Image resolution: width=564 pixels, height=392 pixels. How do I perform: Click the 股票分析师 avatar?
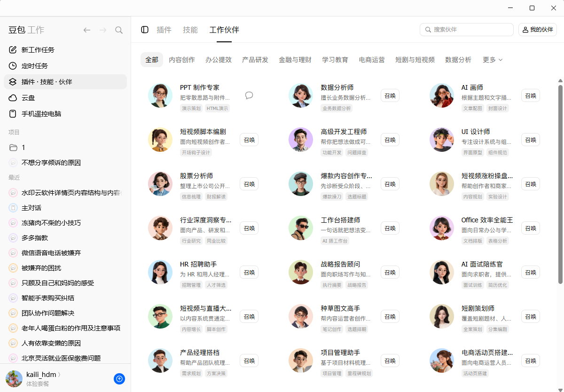tap(160, 184)
